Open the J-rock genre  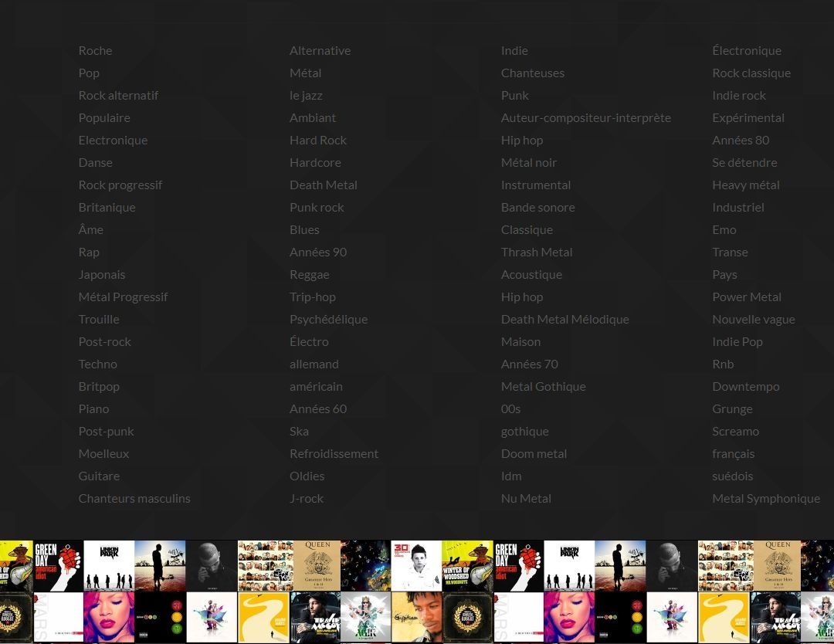pyautogui.click(x=307, y=498)
